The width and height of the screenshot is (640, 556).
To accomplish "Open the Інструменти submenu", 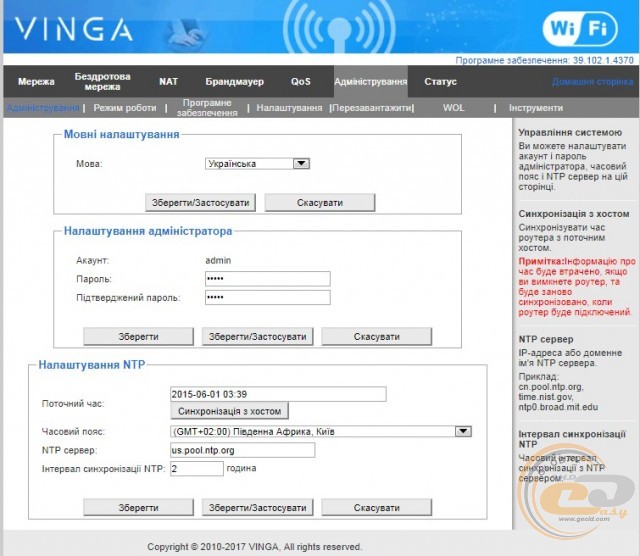I will point(536,108).
